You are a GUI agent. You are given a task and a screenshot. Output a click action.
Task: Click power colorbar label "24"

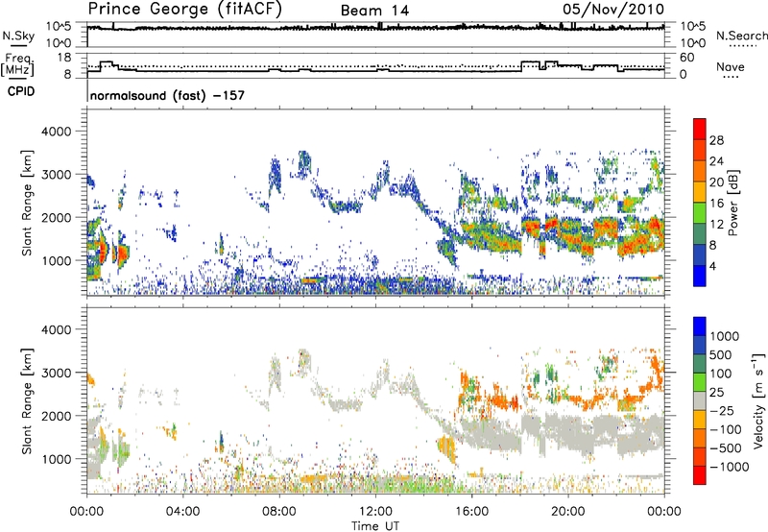pos(716,161)
